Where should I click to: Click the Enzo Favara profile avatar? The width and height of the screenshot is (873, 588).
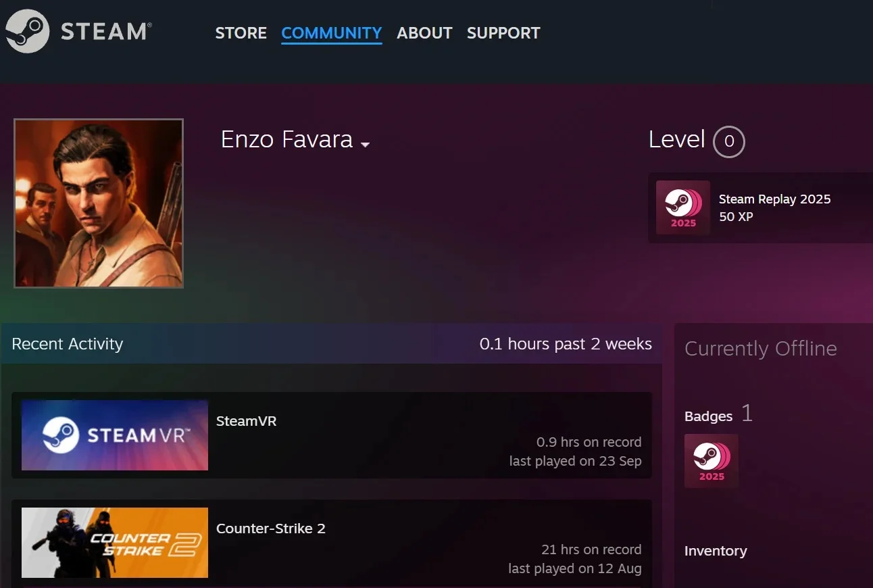[99, 203]
